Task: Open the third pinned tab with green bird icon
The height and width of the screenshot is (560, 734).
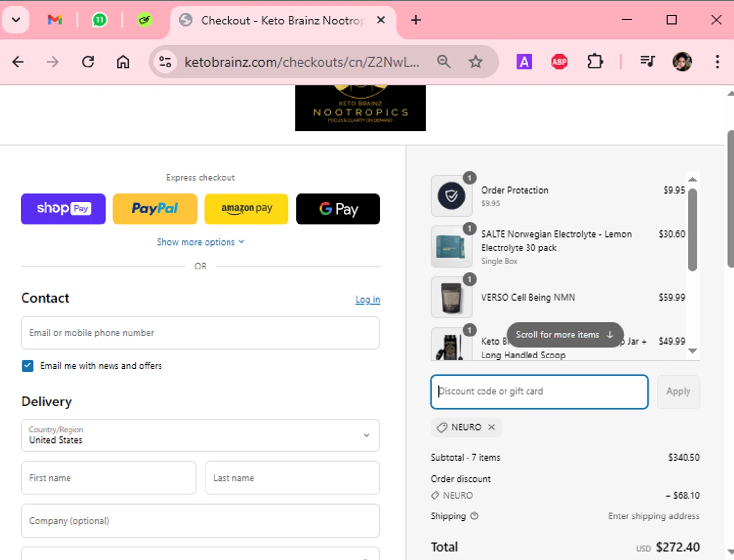Action: pyautogui.click(x=144, y=20)
